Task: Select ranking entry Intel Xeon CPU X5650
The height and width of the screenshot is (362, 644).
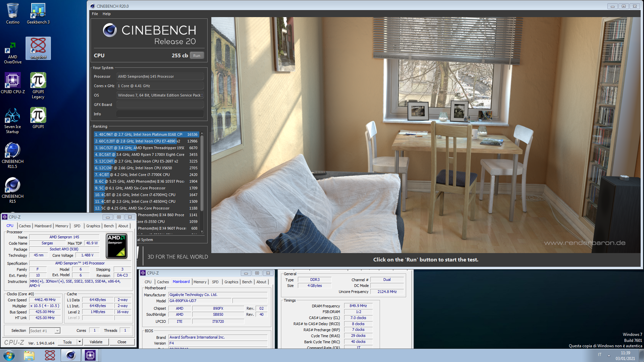Action: coord(146,168)
